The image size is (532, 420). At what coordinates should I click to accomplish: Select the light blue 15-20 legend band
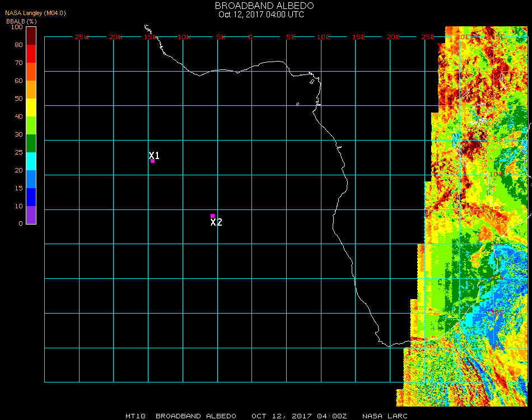[31, 179]
